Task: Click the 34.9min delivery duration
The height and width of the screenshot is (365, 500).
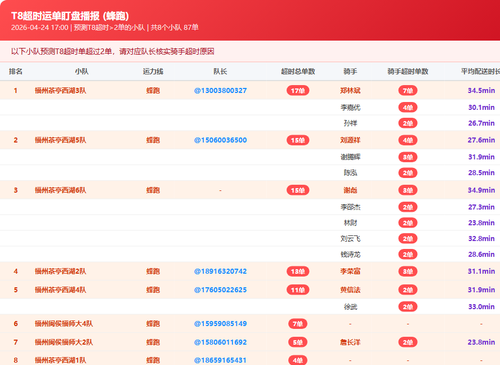Action: (481, 190)
